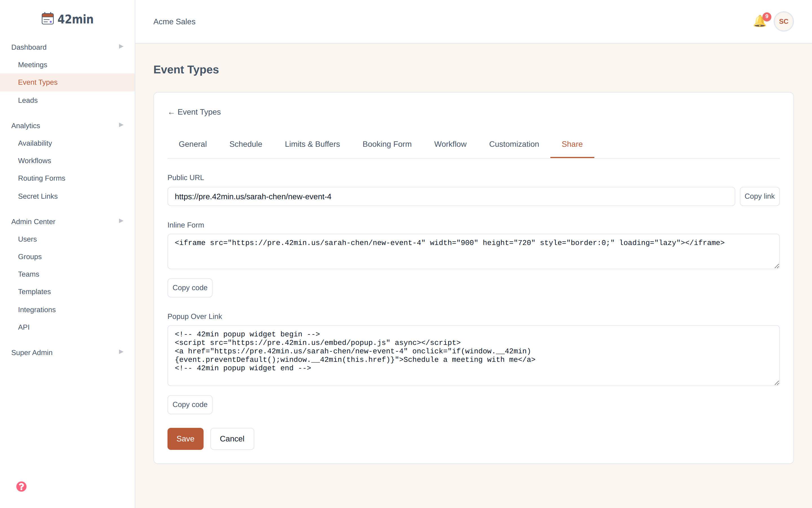Viewport: 812px width, 508px height.
Task: Open the help question mark icon
Action: click(21, 486)
